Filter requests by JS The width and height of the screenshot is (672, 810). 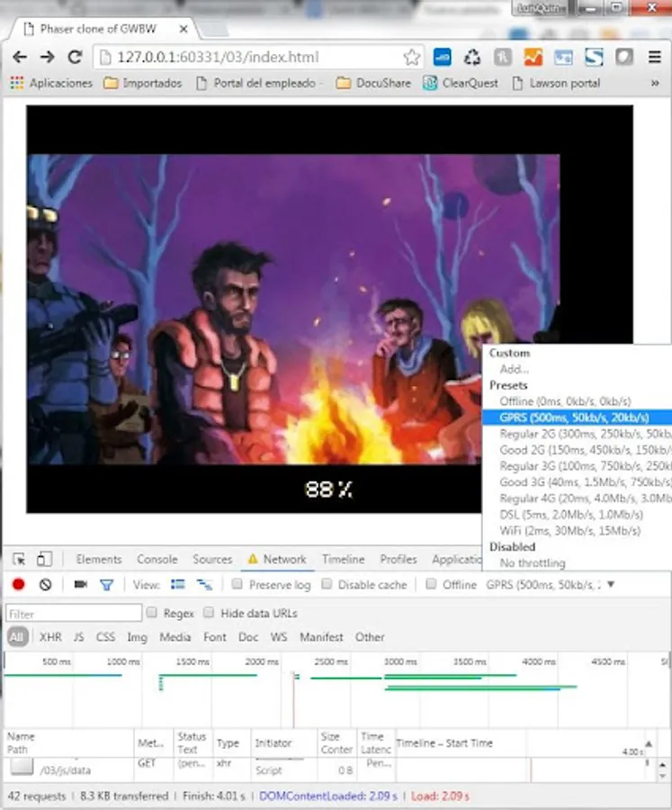[78, 637]
